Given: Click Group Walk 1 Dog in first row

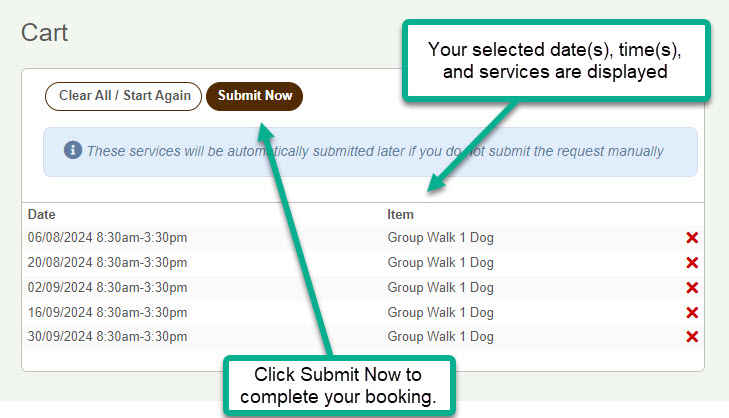Looking at the screenshot, I should point(440,238).
